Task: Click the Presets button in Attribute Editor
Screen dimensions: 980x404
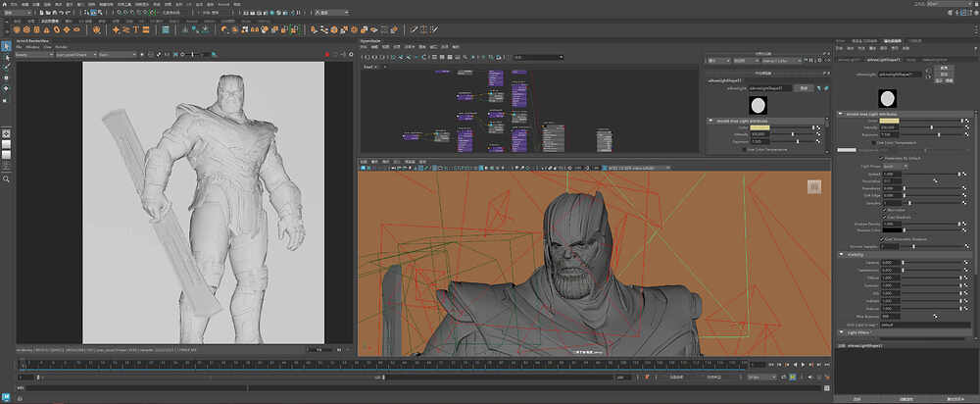Action: (x=943, y=74)
